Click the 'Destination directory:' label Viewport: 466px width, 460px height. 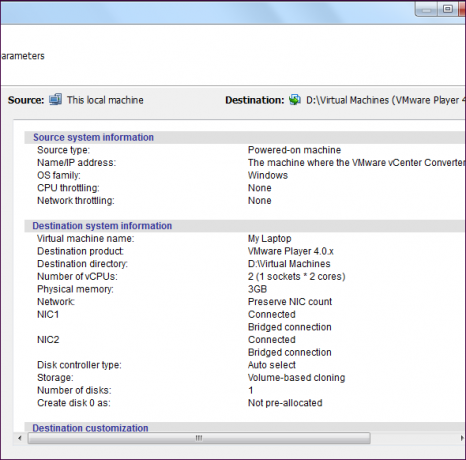point(82,264)
